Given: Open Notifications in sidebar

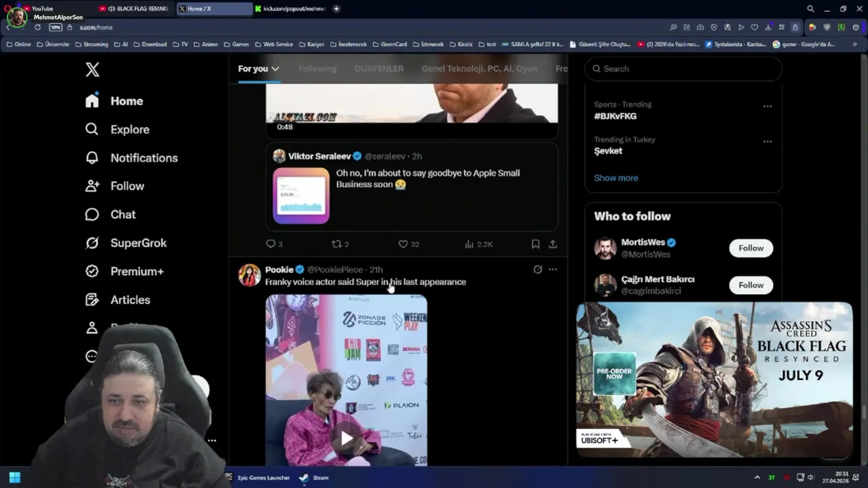Looking at the screenshot, I should point(131,158).
